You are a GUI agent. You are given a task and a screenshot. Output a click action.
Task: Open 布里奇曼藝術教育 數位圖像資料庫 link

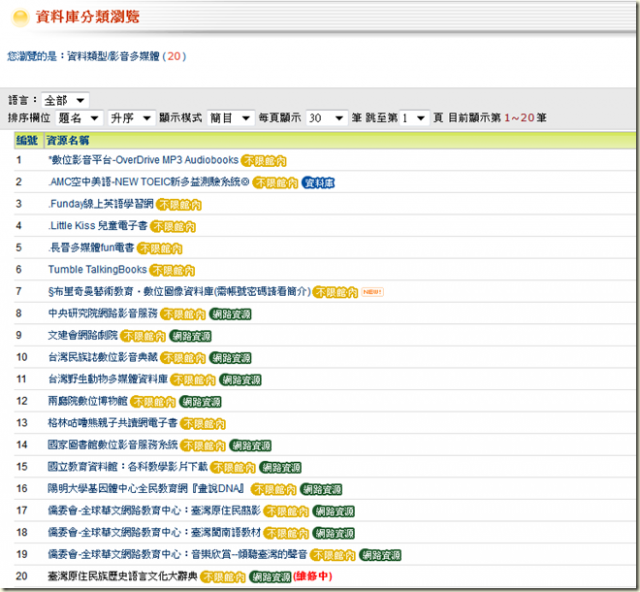point(180,292)
